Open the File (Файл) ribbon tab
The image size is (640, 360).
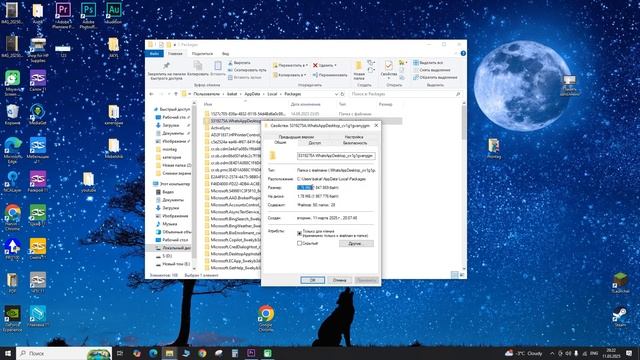coord(154,53)
